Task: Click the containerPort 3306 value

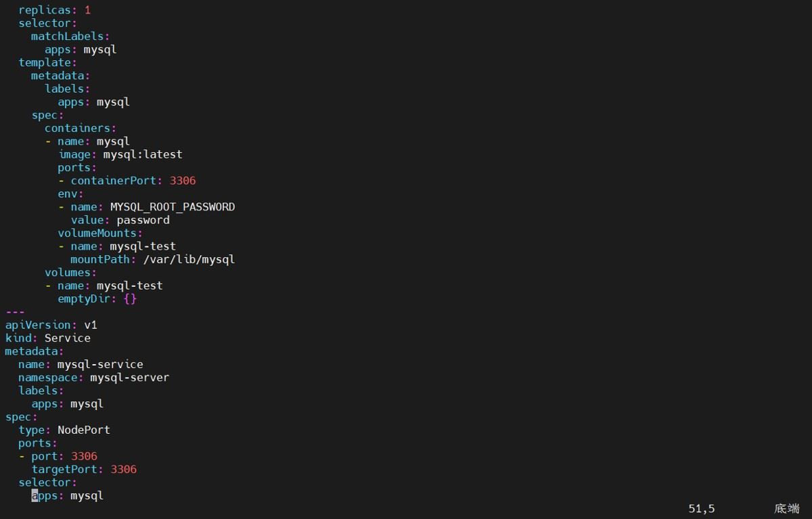Action: pos(183,181)
